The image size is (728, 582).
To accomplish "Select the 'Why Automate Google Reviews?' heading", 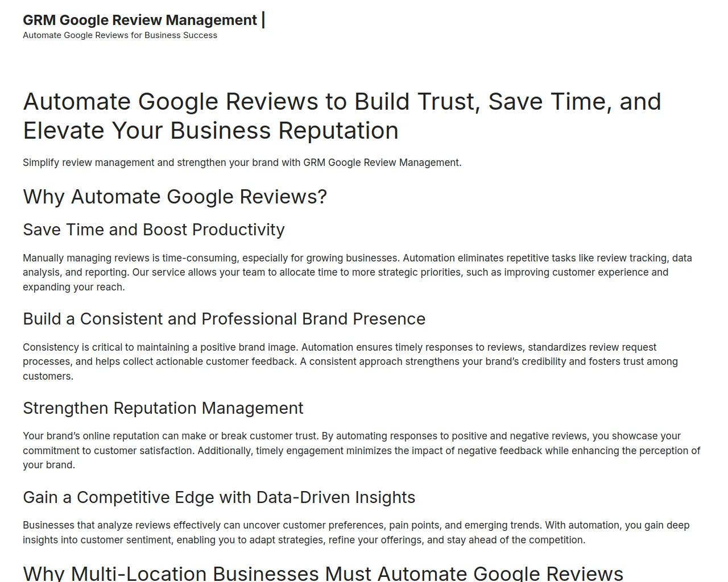I will click(175, 197).
